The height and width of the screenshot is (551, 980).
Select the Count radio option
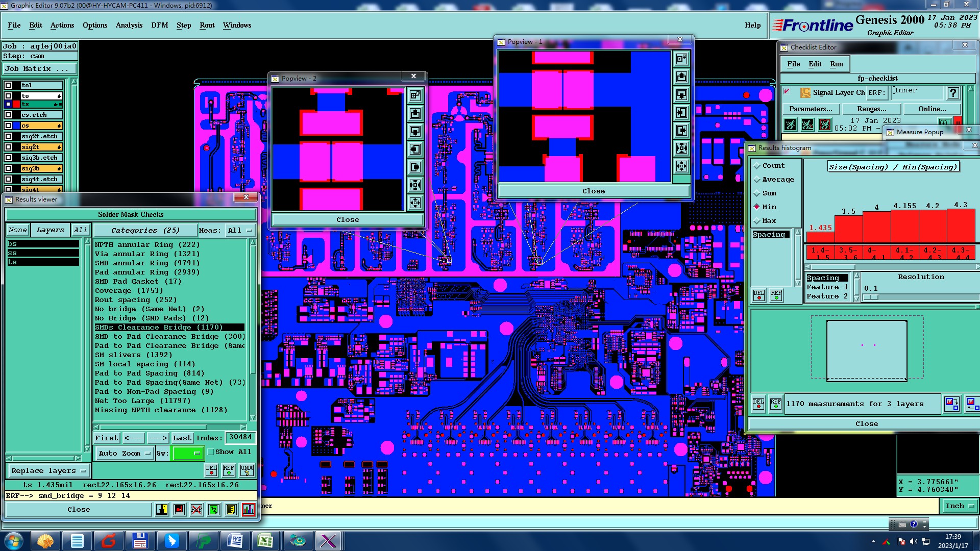(757, 166)
